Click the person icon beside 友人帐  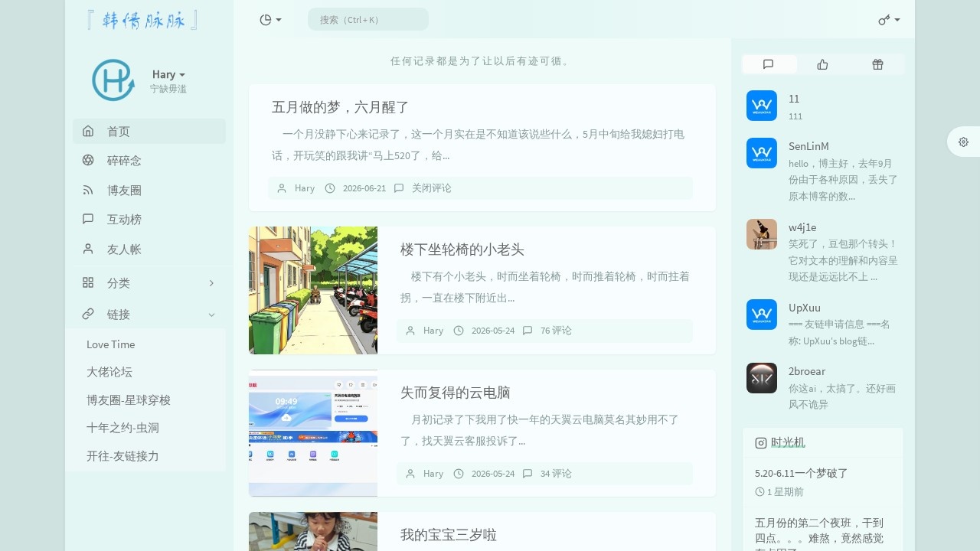tap(88, 249)
